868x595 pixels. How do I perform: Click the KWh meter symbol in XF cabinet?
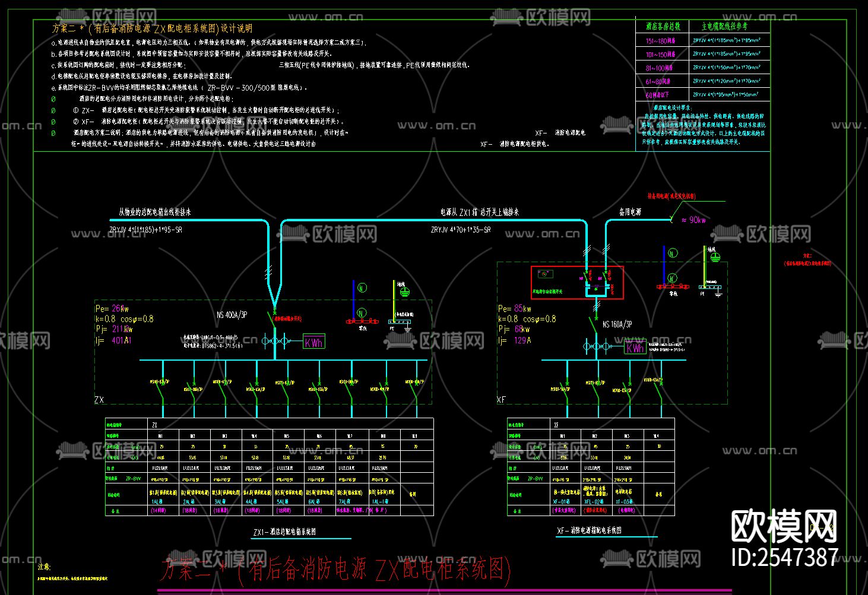635,348
